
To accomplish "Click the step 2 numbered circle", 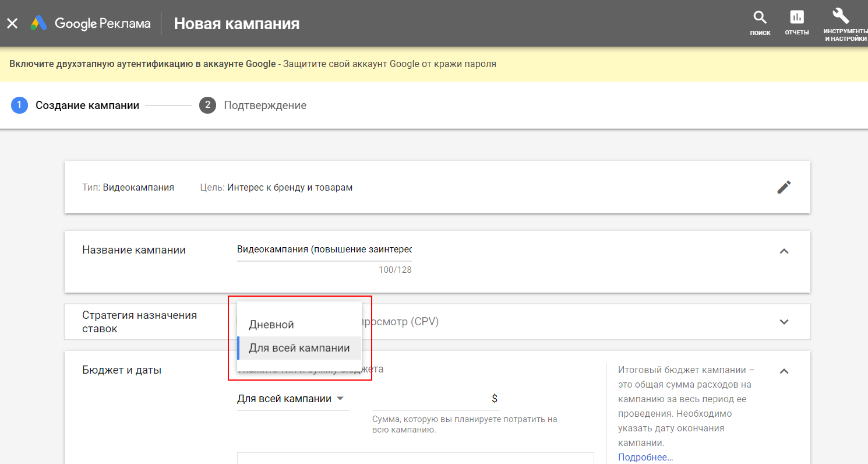I will point(207,106).
